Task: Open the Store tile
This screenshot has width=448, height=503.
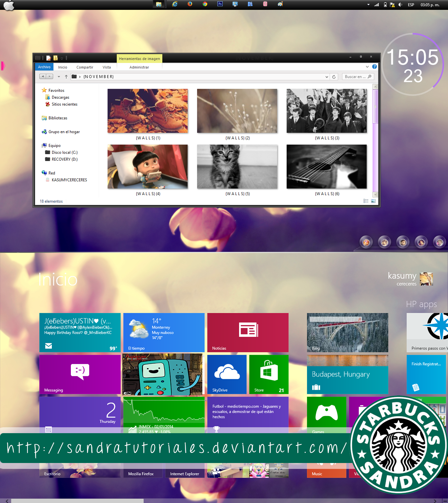Action: 269,374
